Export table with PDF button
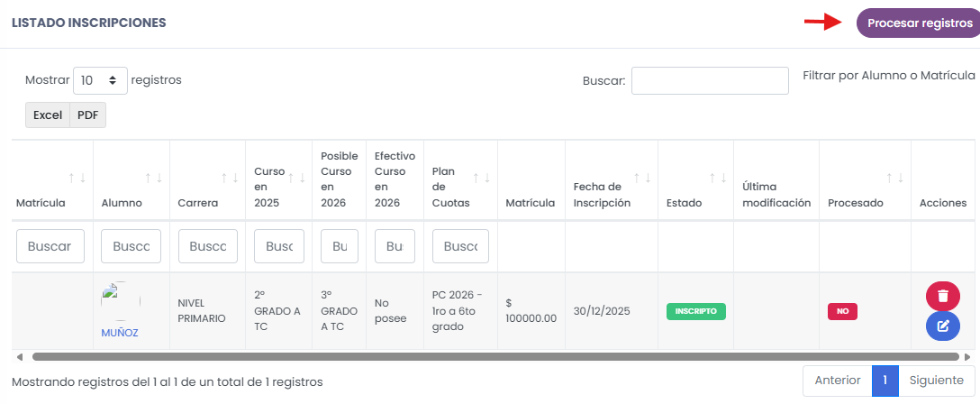The height and width of the screenshot is (404, 980). [x=87, y=115]
